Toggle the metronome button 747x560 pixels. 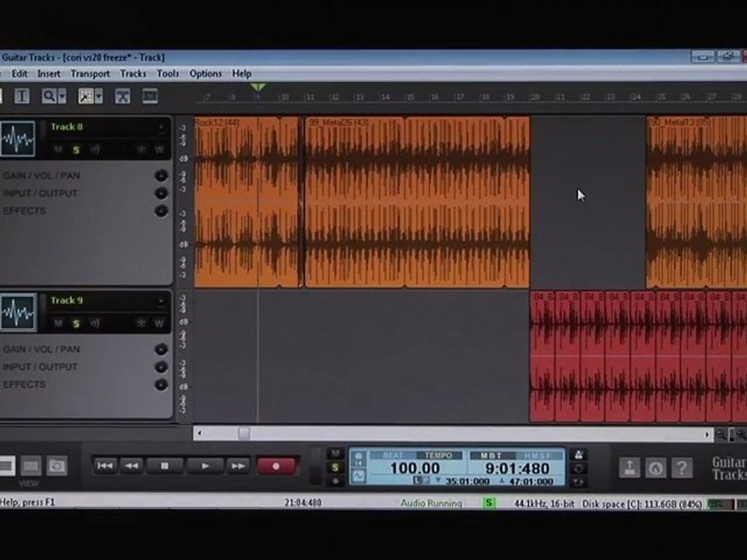578,455
